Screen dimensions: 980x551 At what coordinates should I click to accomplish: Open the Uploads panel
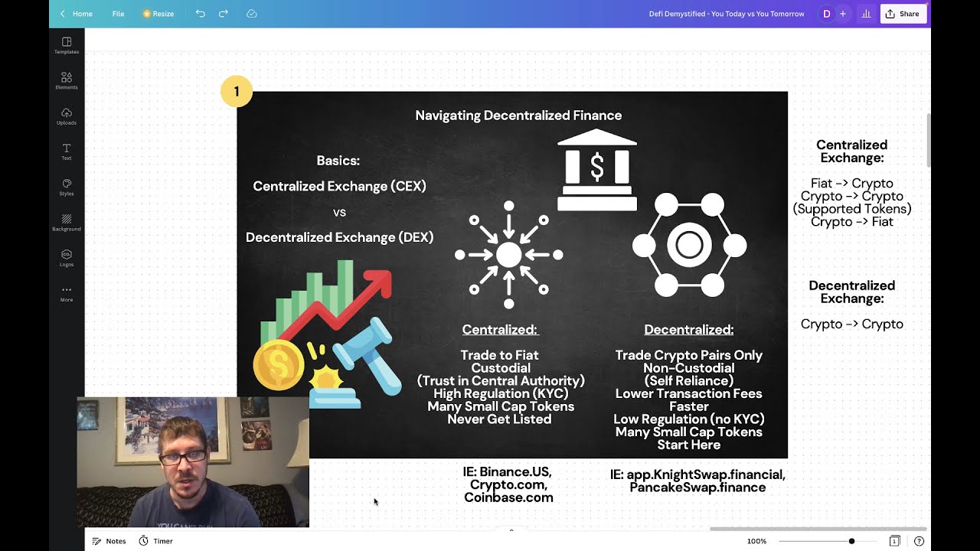[67, 116]
